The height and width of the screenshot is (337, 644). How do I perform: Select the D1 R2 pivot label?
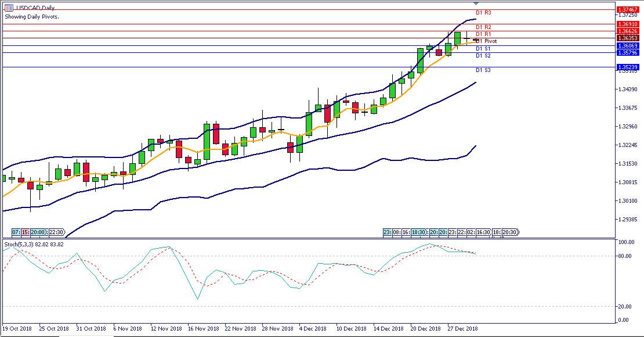(x=484, y=27)
